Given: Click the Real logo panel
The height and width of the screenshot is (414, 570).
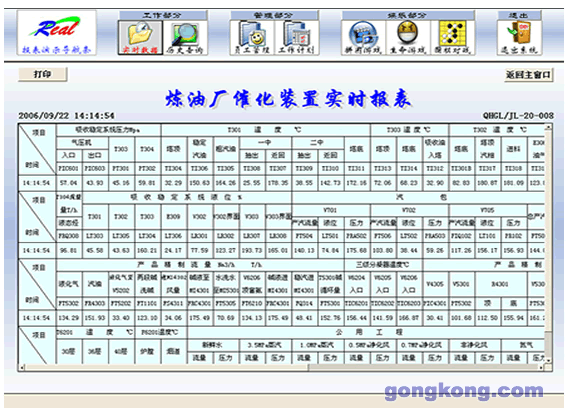Looking at the screenshot, I should (x=57, y=33).
